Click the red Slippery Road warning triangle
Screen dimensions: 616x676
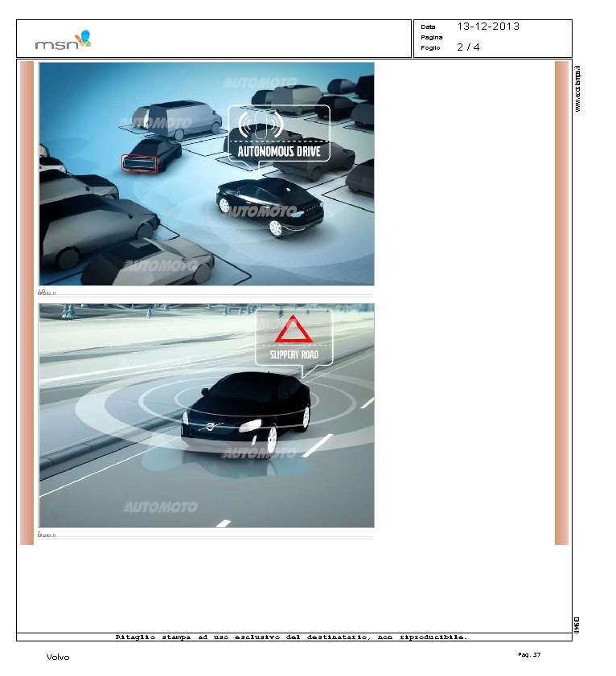[x=294, y=331]
